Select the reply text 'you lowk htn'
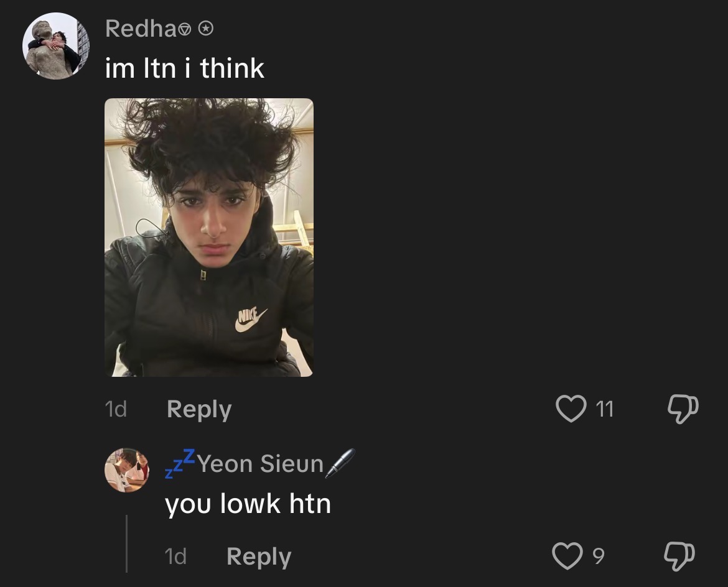This screenshot has width=728, height=587. pyautogui.click(x=248, y=504)
